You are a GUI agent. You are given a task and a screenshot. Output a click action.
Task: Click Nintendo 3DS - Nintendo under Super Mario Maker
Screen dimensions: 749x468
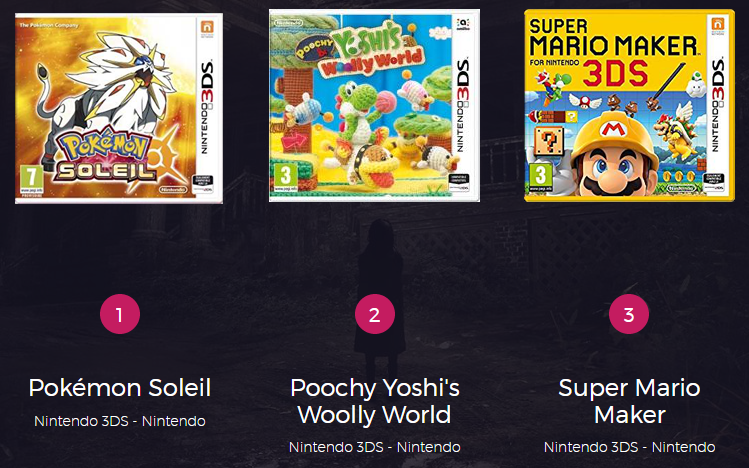(x=630, y=447)
